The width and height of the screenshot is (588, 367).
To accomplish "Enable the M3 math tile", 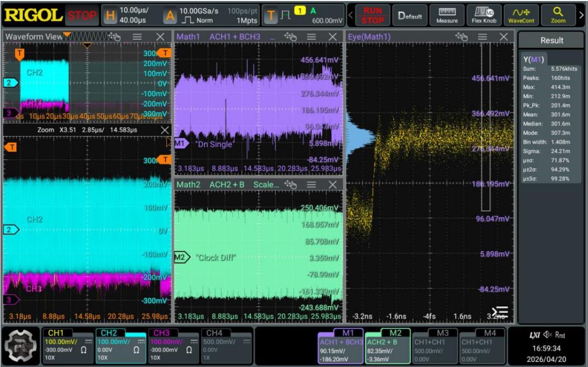I will pos(435,346).
